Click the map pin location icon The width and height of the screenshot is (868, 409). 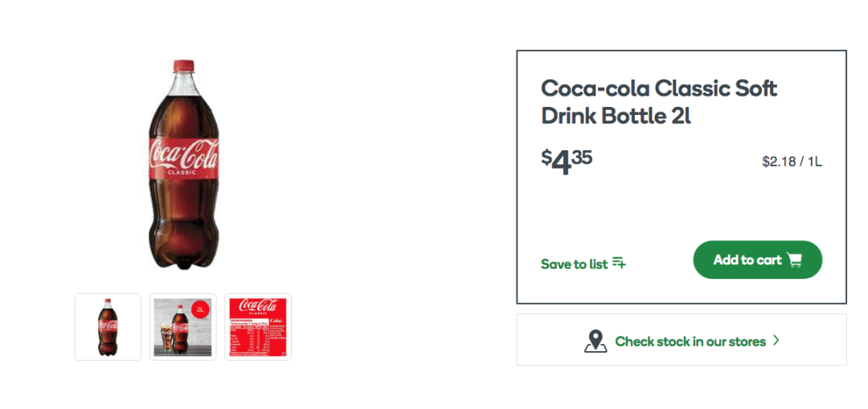point(596,341)
